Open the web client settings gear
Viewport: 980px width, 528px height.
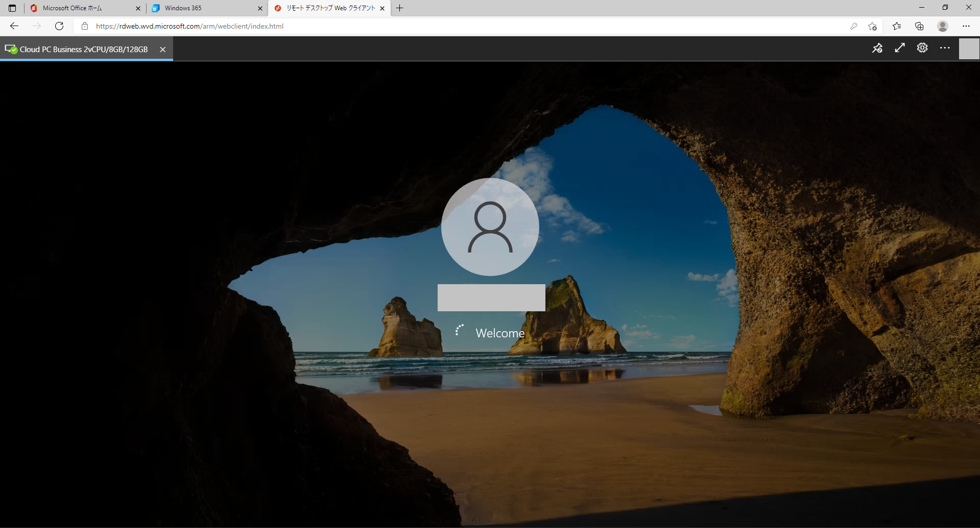pyautogui.click(x=922, y=48)
